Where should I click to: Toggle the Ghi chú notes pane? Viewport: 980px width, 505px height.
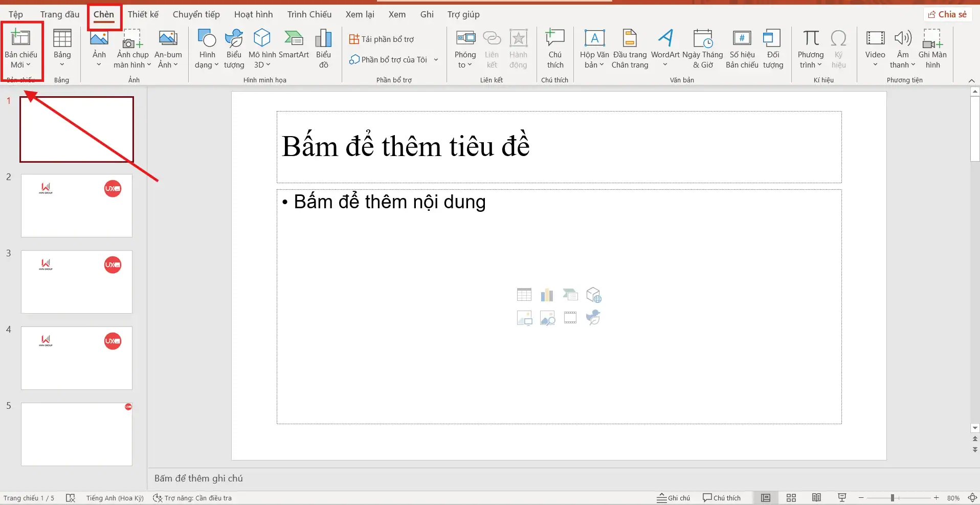point(673,497)
